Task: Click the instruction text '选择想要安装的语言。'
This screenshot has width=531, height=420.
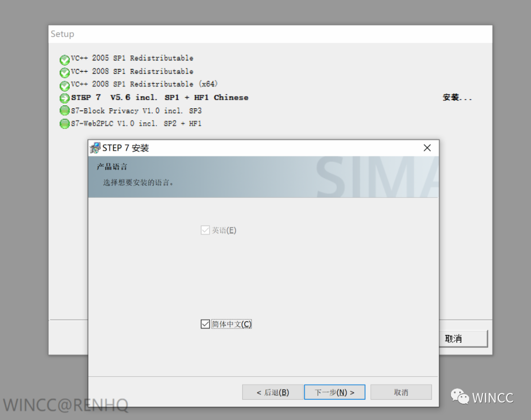Action: coord(139,182)
